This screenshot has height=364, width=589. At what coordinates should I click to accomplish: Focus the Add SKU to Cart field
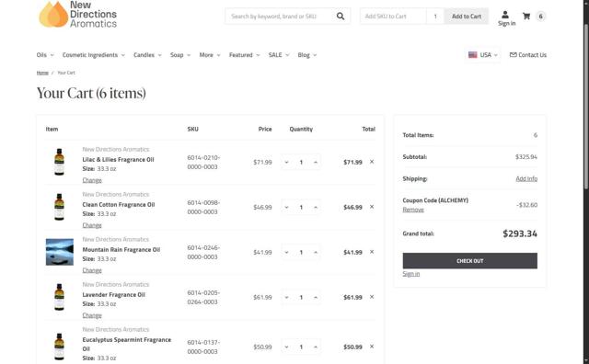point(393,17)
